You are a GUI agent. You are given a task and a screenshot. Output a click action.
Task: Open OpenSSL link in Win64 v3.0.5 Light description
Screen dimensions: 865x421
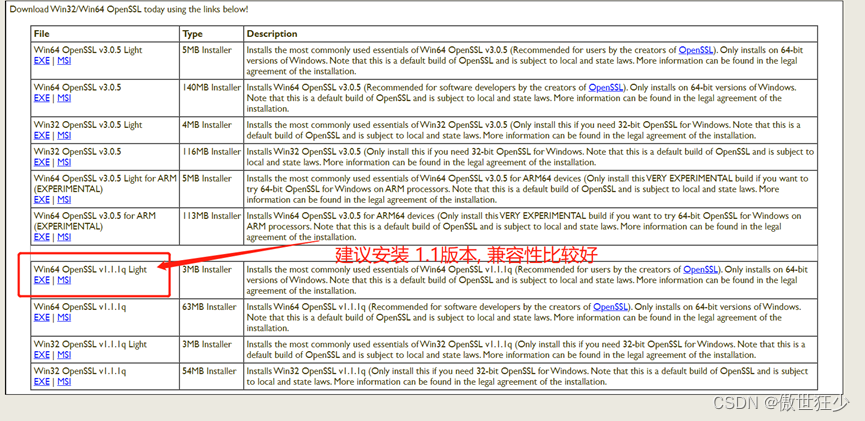coord(697,50)
